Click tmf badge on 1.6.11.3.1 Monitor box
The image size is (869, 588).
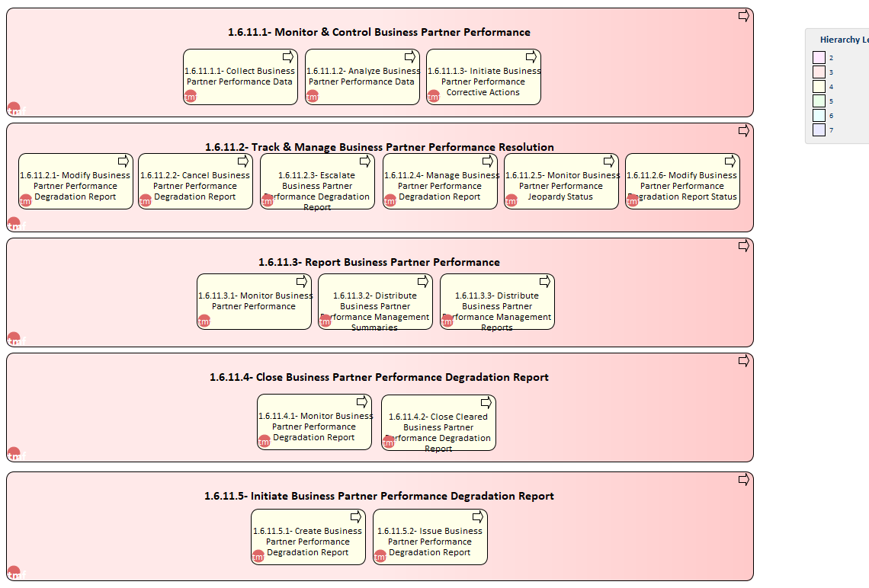pos(204,321)
